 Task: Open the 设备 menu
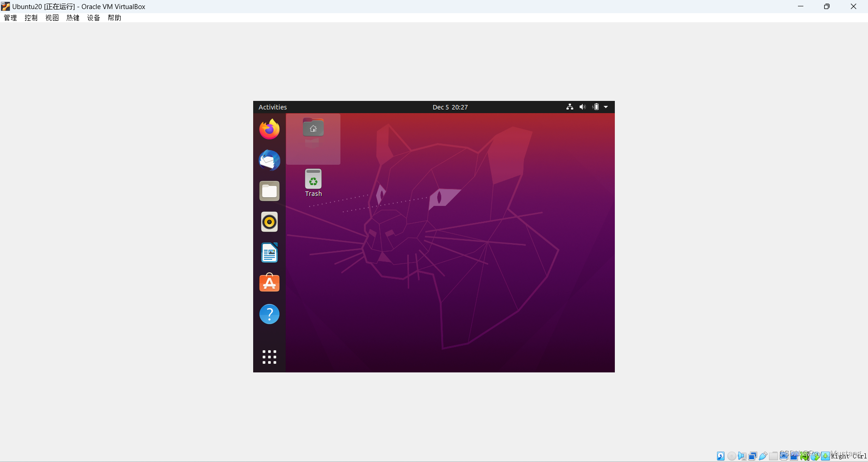(94, 18)
